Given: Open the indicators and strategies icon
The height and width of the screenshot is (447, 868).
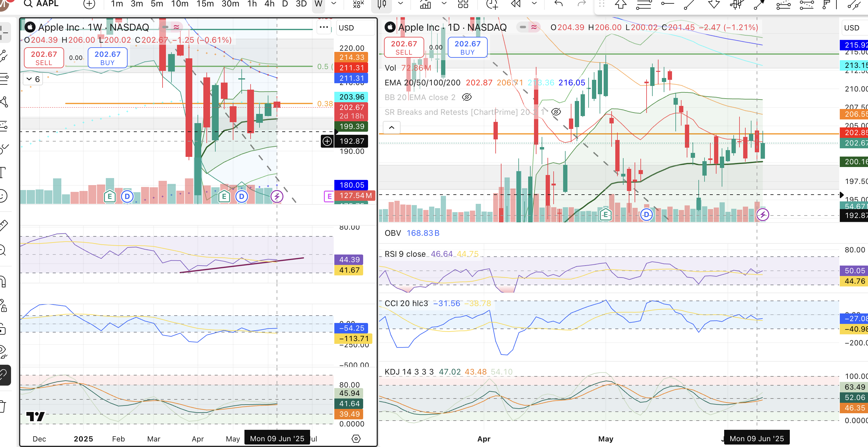Looking at the screenshot, I should (358, 4).
